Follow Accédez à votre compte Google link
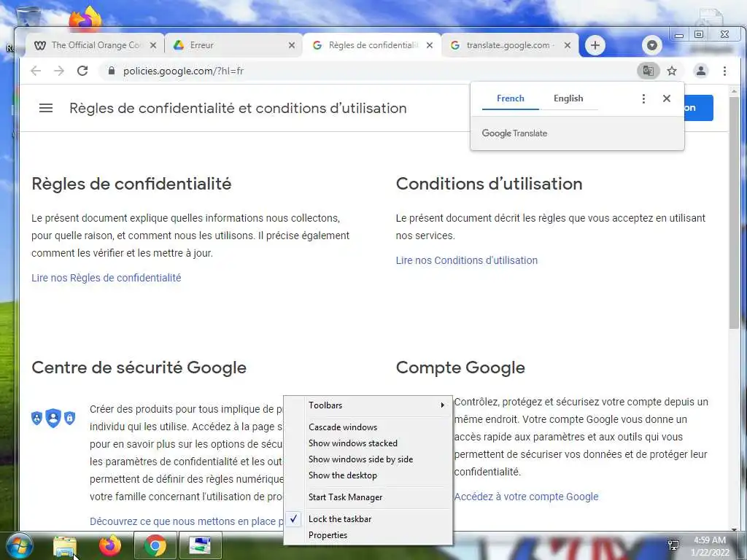The image size is (747, 560). [x=527, y=497]
